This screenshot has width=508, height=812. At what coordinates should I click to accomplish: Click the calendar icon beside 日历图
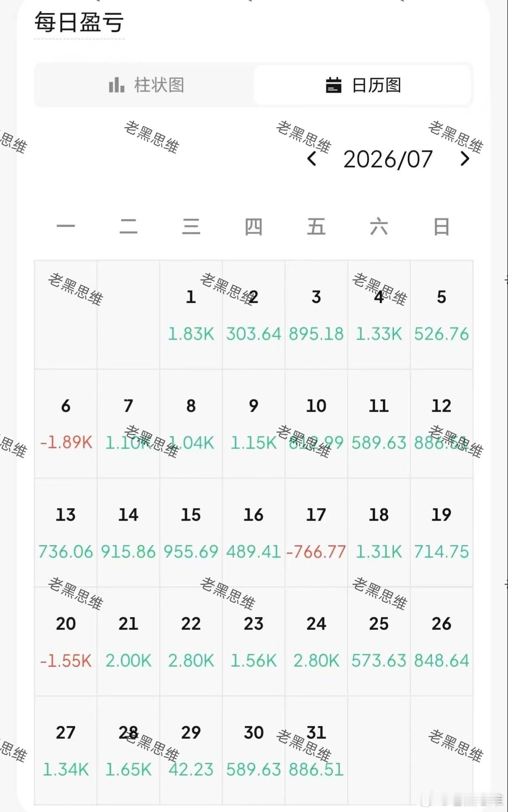pos(334,85)
